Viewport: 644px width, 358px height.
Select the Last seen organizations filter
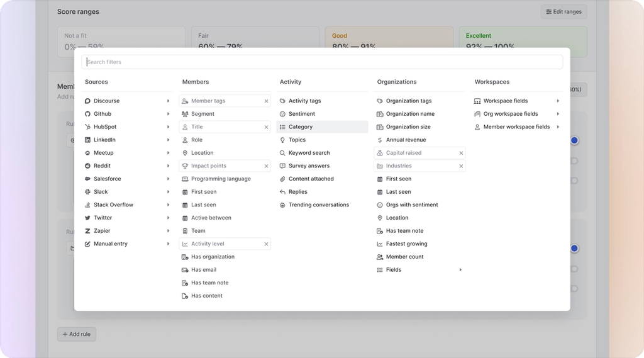419,192
